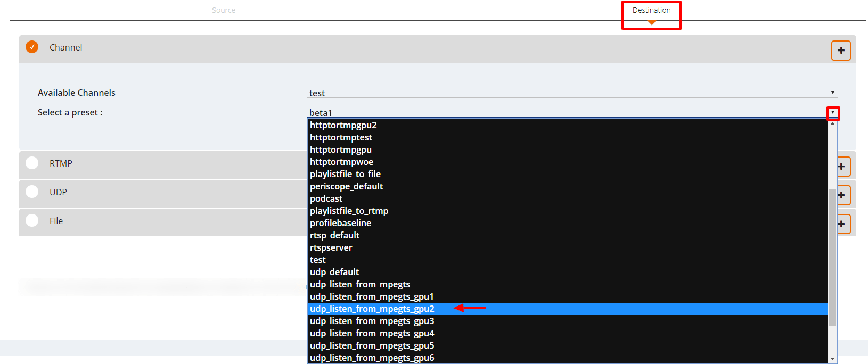This screenshot has height=364, width=868.
Task: Pick udp_listen_from_mpegts_gpu4 preset
Action: 568,333
